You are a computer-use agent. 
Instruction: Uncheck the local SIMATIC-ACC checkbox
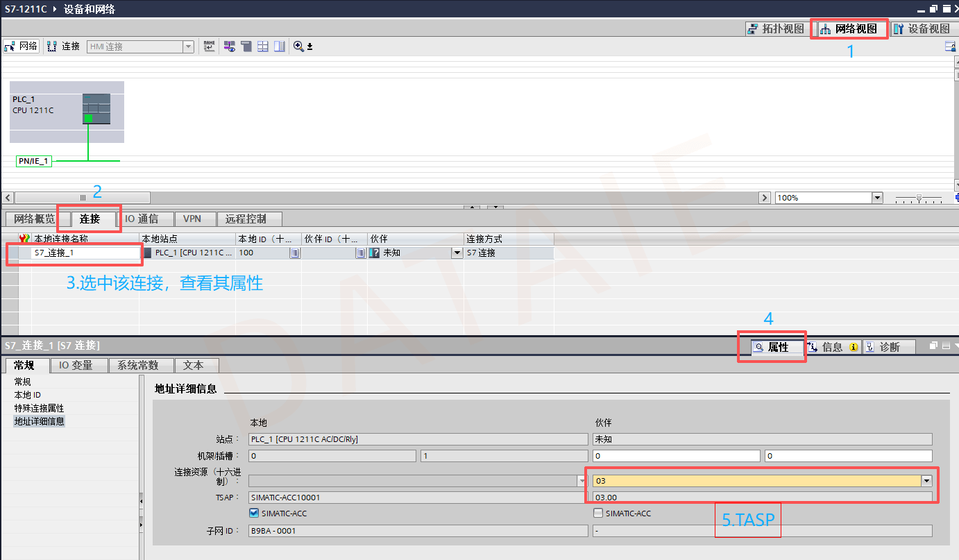click(254, 514)
